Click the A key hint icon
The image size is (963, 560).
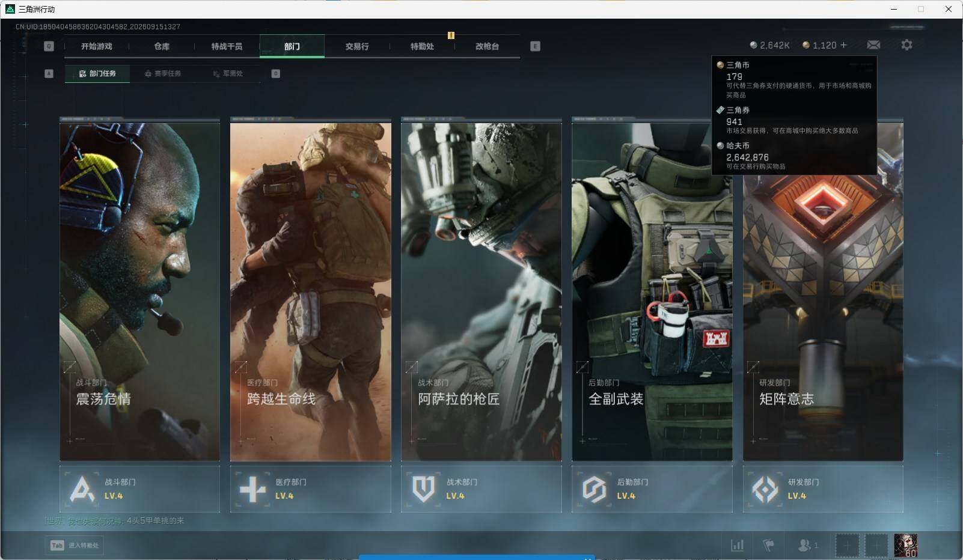click(x=49, y=73)
